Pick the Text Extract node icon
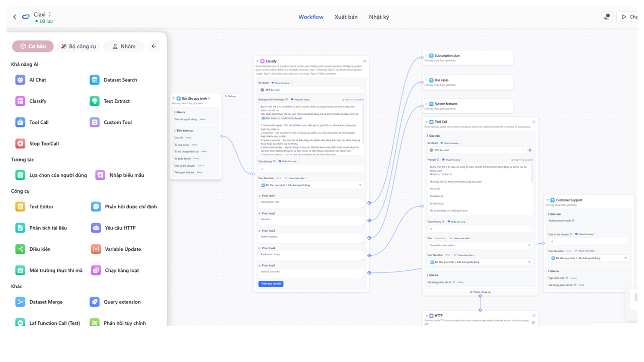644x362 pixels. [x=95, y=101]
